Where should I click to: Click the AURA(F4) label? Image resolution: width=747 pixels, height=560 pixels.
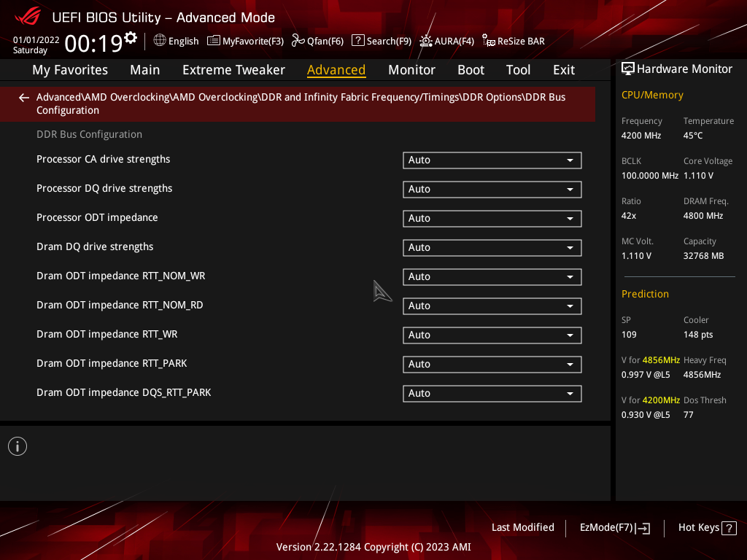click(x=454, y=41)
